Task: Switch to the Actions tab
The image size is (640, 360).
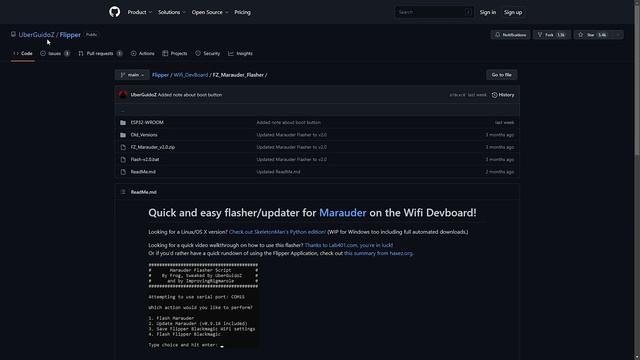Action: coord(142,53)
